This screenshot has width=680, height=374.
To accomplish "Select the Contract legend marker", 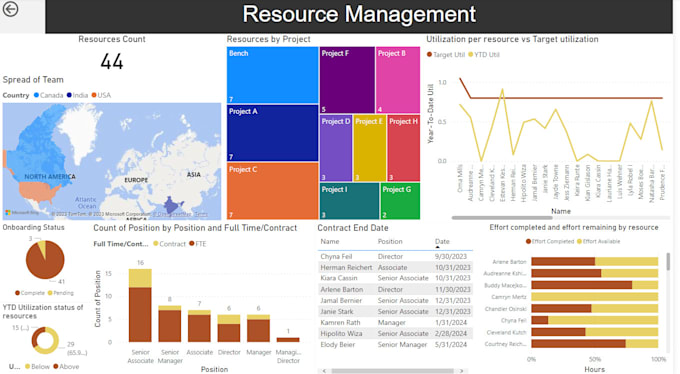I will [156, 244].
